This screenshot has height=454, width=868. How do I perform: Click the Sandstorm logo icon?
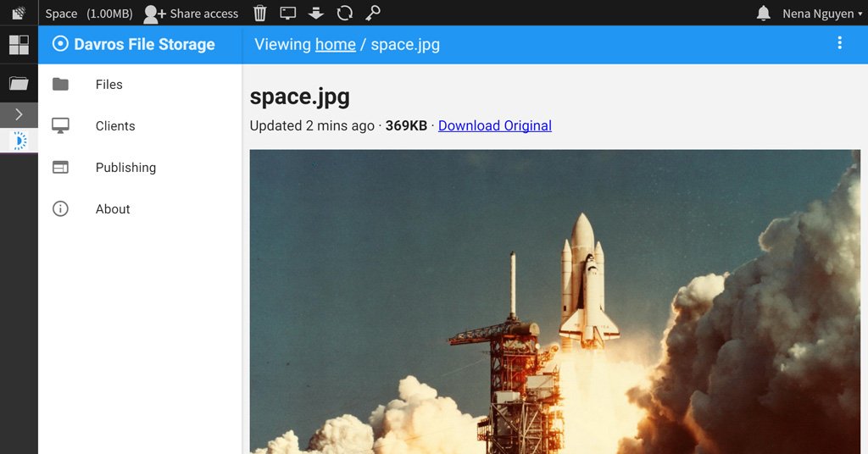[x=19, y=13]
